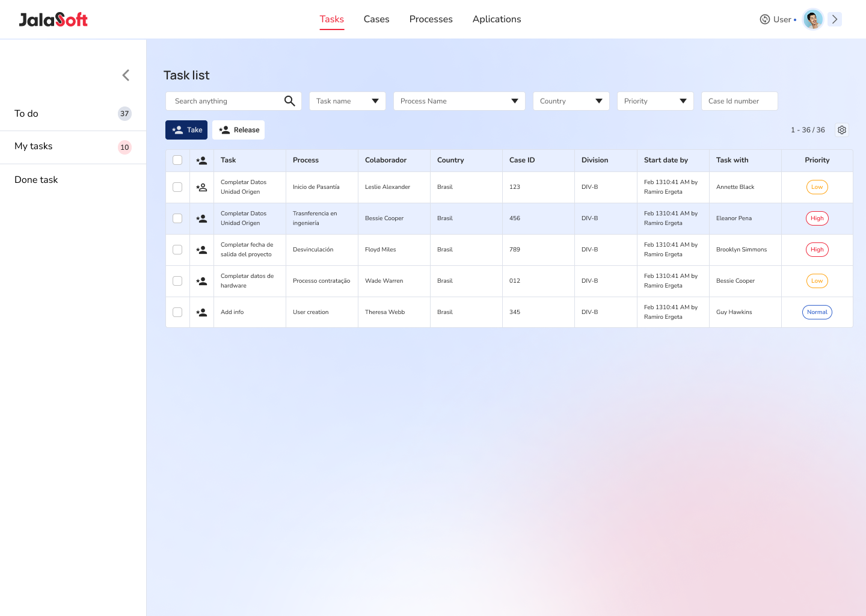Check the row for Leslie Alexander
This screenshot has width=866, height=616.
[177, 187]
